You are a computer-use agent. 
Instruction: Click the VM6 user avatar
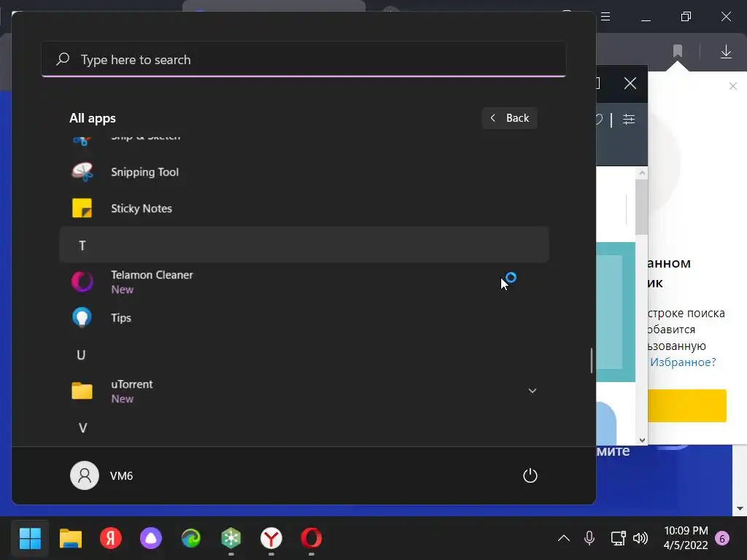coord(85,475)
